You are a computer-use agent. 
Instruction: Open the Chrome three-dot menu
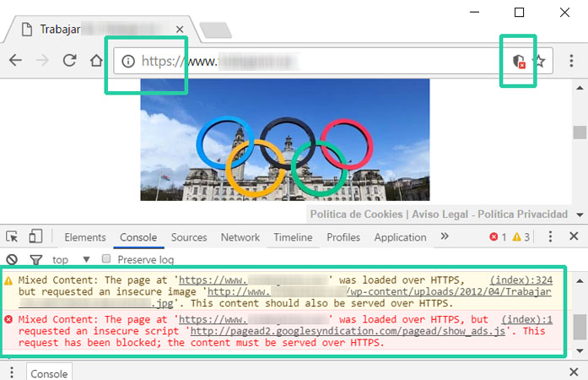coord(571,61)
